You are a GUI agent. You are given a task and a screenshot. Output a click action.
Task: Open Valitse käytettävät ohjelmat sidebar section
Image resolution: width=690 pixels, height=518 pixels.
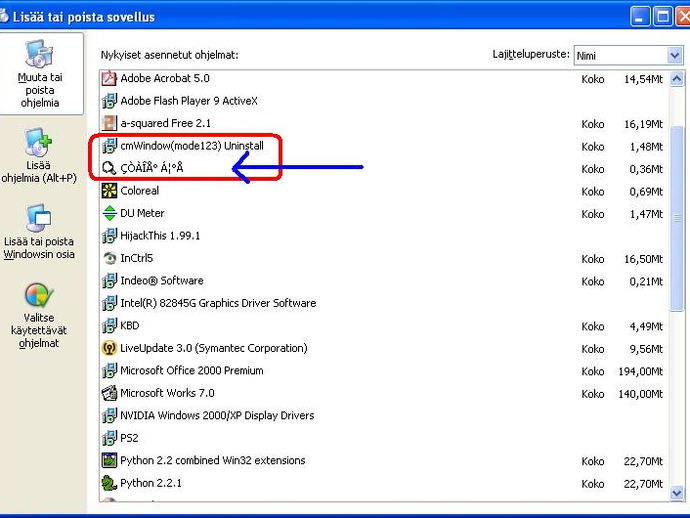39,316
